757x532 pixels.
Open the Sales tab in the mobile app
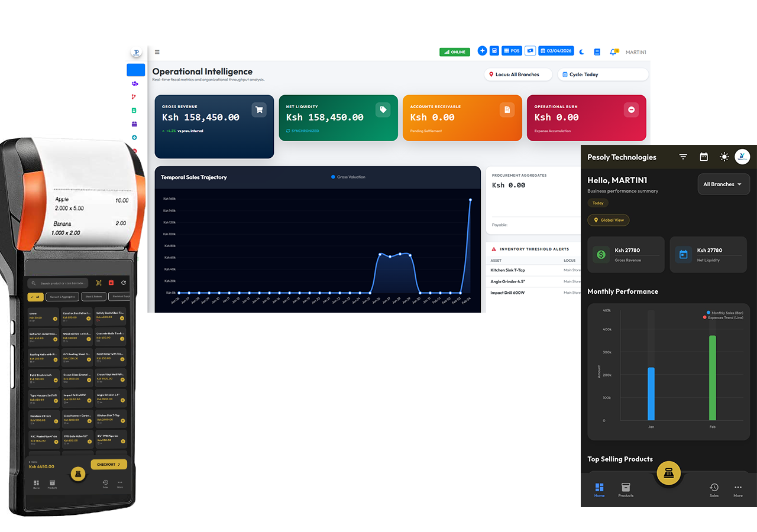point(714,490)
